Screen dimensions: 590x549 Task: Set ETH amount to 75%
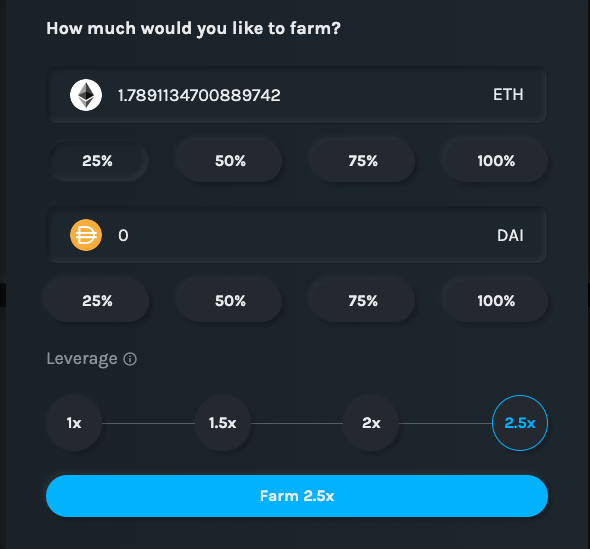coord(363,161)
